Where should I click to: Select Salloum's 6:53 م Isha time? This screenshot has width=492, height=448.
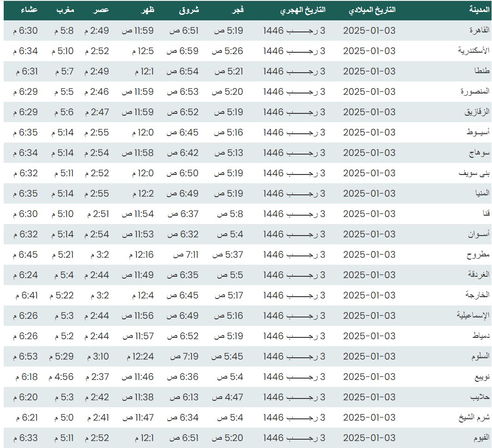pos(25,356)
